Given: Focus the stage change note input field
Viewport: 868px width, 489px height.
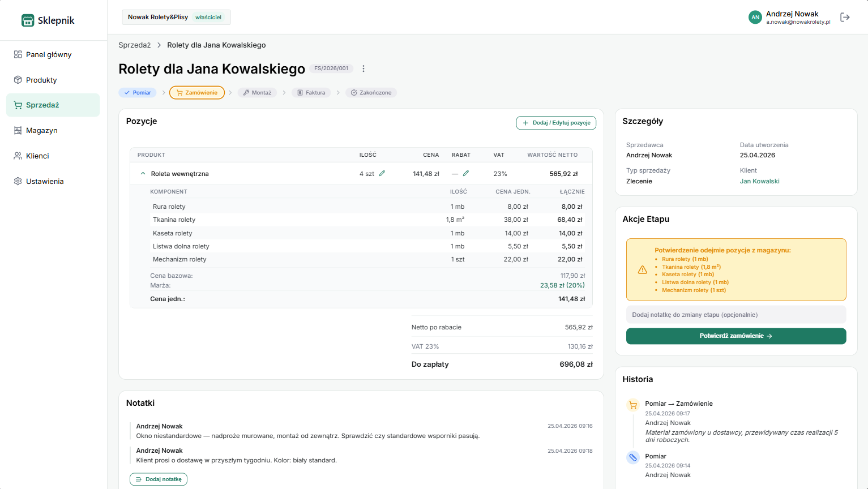Looking at the screenshot, I should tap(736, 315).
